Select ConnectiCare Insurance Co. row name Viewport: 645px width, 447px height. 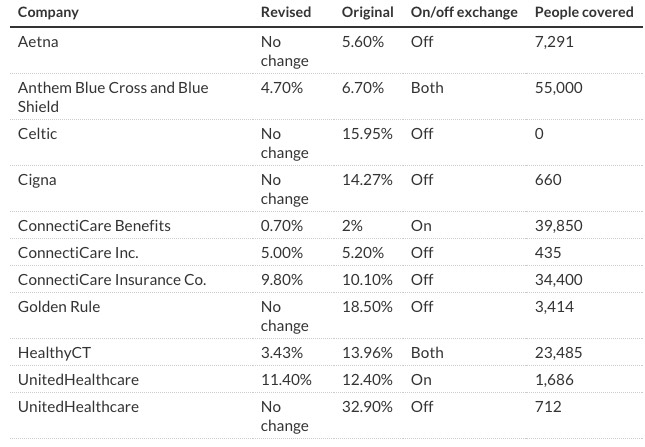pyautogui.click(x=112, y=280)
